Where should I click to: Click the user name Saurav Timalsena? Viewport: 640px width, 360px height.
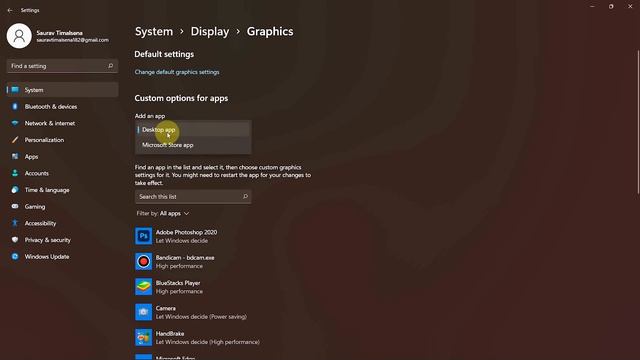pos(60,33)
